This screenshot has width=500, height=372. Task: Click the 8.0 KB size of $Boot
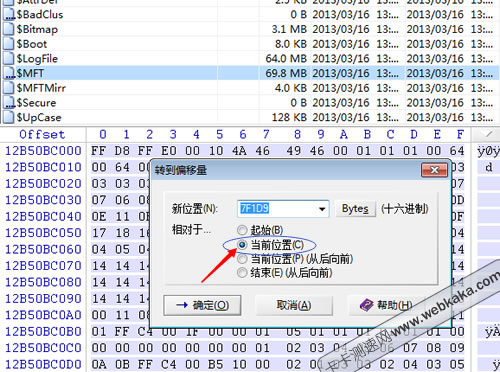(x=291, y=44)
